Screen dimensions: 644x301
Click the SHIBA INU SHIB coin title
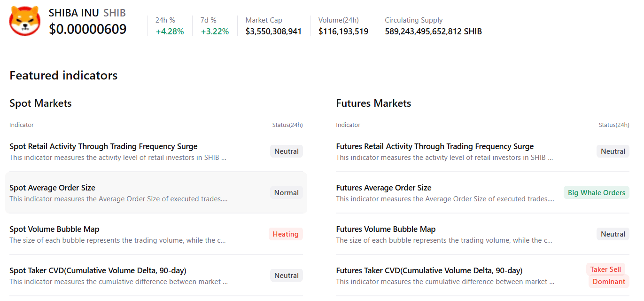[87, 13]
